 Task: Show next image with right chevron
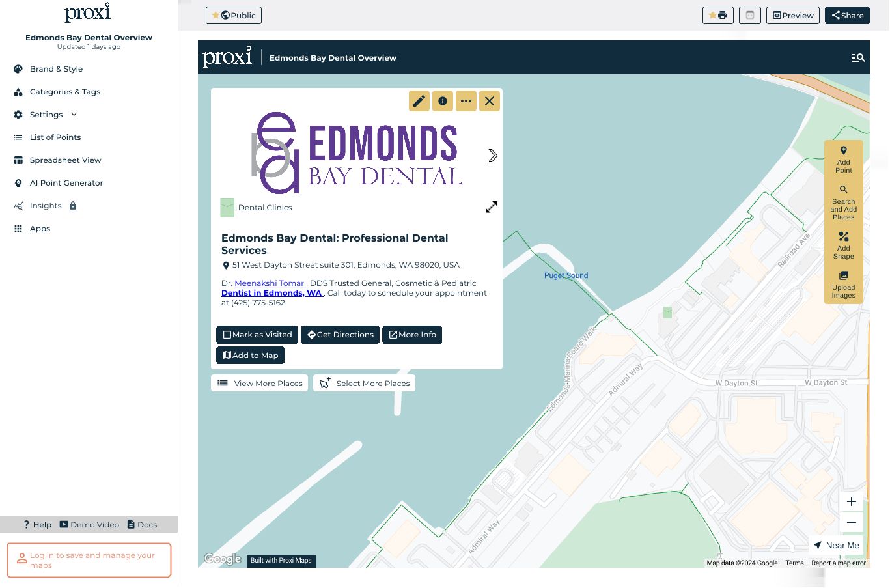[493, 156]
